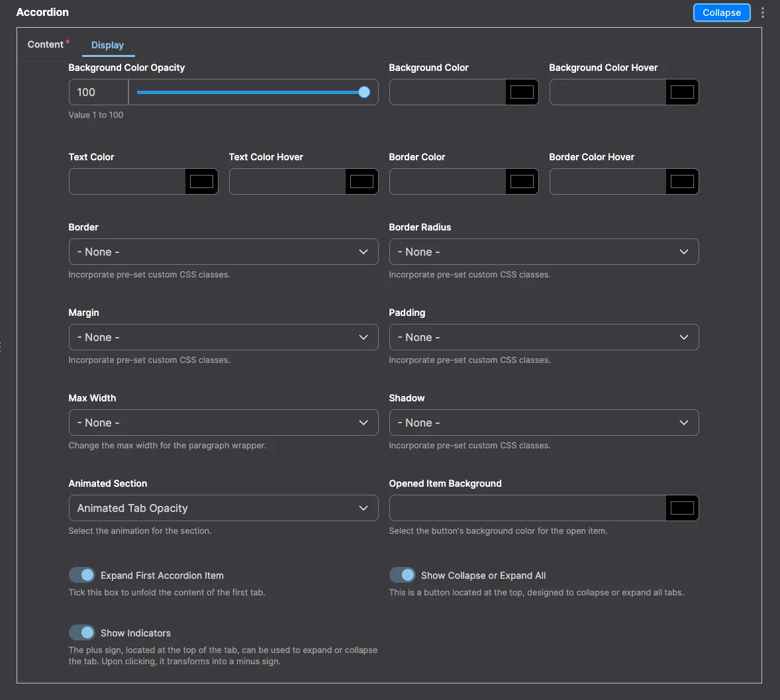Click the Background Color swatch

click(522, 93)
